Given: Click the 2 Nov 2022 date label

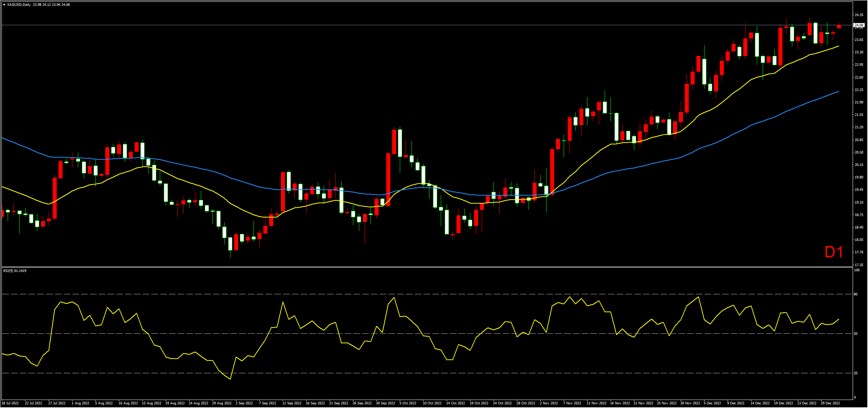Looking at the screenshot, I should pos(549,403).
